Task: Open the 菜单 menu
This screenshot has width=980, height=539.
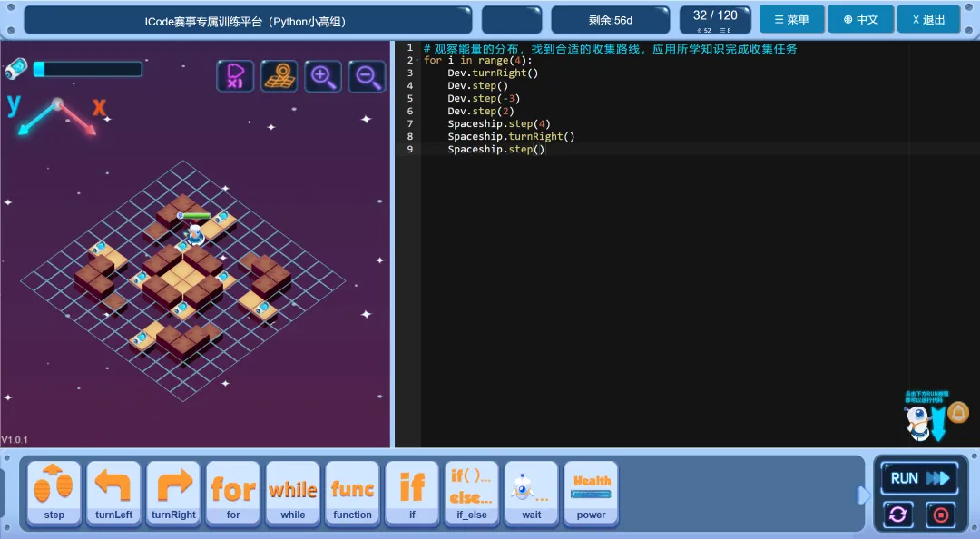Action: coord(792,19)
